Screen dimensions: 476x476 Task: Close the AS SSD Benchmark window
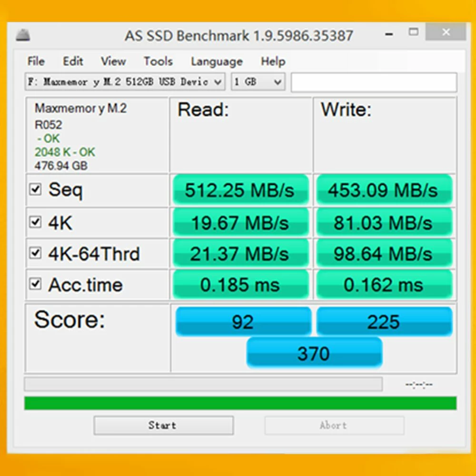446,32
